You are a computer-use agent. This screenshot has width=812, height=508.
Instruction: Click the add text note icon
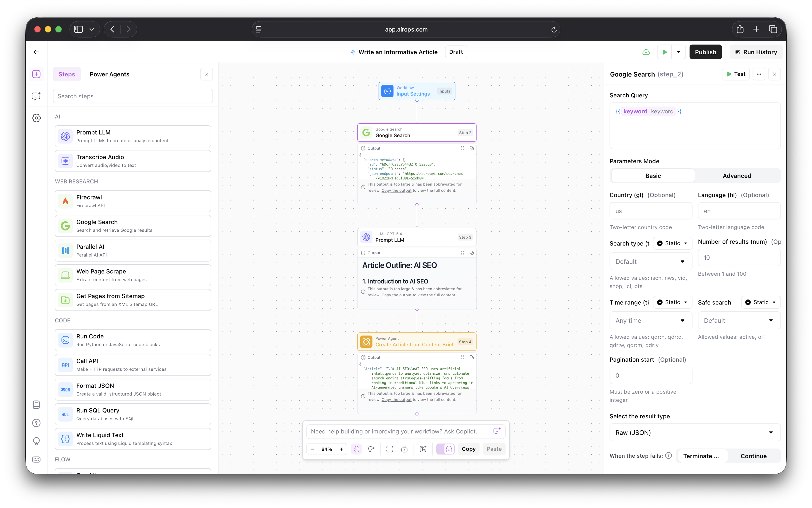click(423, 449)
